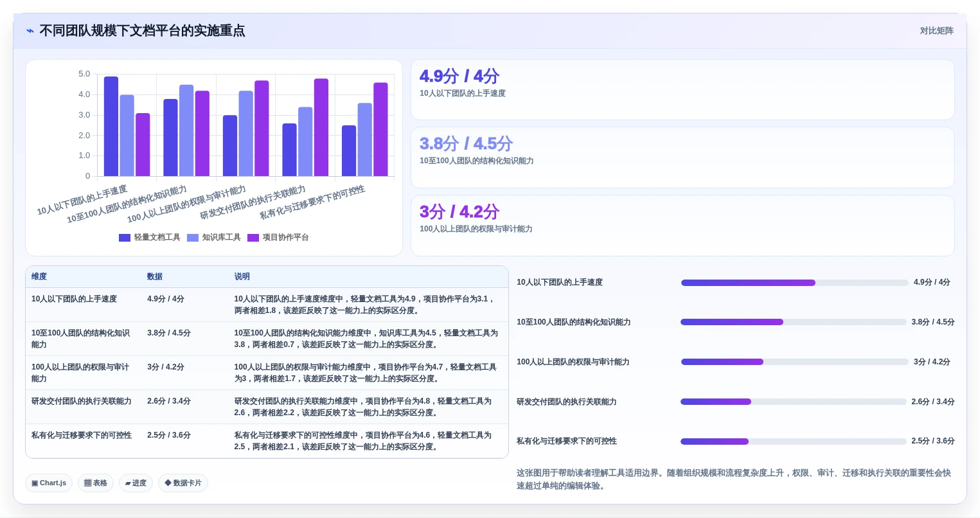Click progress bar for 私有化与迁移要求下的可控性
This screenshot has width=980, height=518.
click(x=793, y=442)
